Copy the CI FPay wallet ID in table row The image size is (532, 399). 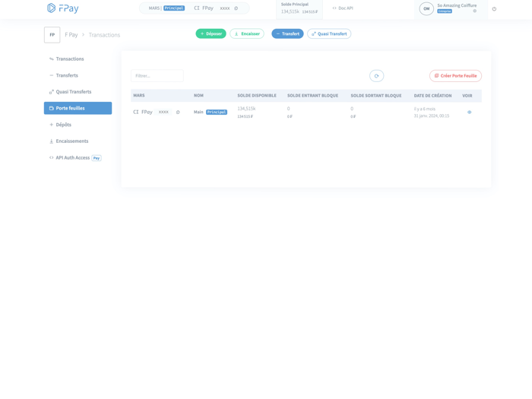click(x=178, y=112)
